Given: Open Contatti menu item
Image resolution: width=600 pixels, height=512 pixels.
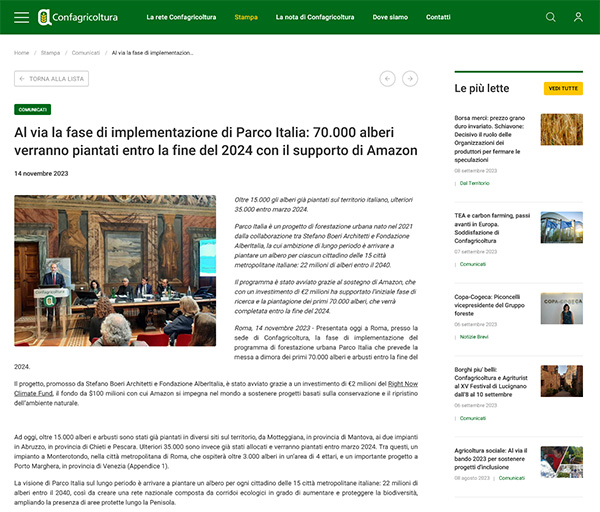Looking at the screenshot, I should pyautogui.click(x=438, y=17).
